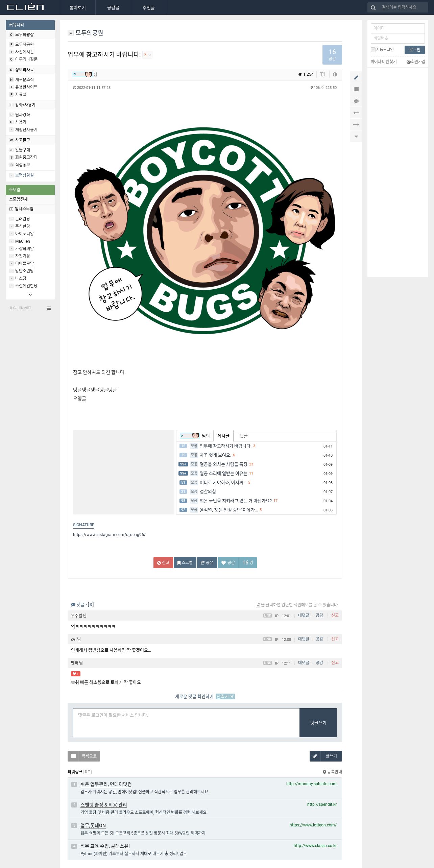Click the 16 공감 count box
This screenshot has height=868, width=434.
[x=332, y=55]
